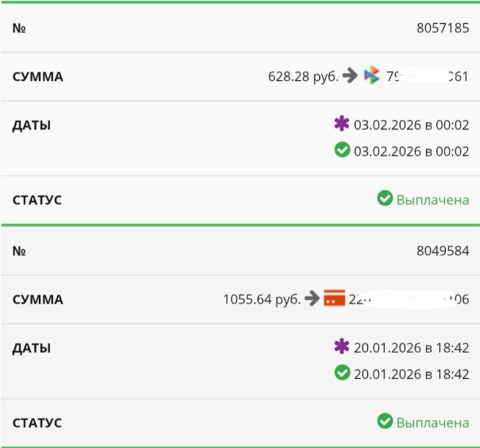
Task: Open payout number 8049584
Action: (443, 250)
